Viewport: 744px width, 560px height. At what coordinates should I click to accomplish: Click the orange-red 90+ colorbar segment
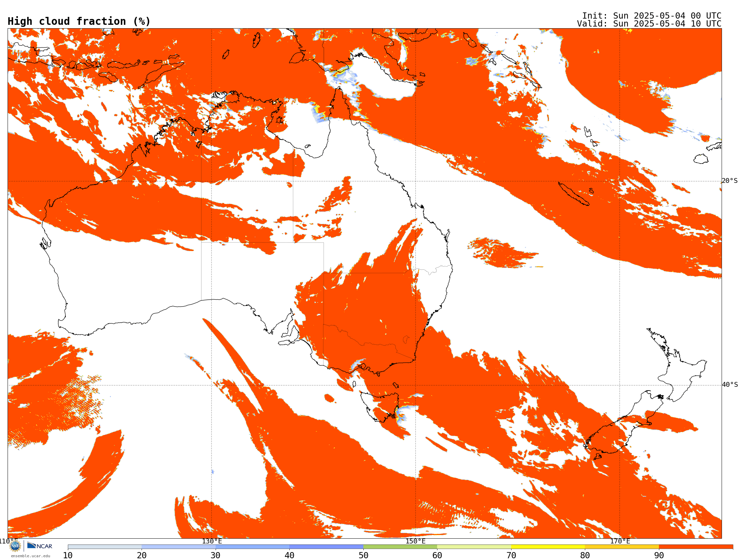click(696, 547)
